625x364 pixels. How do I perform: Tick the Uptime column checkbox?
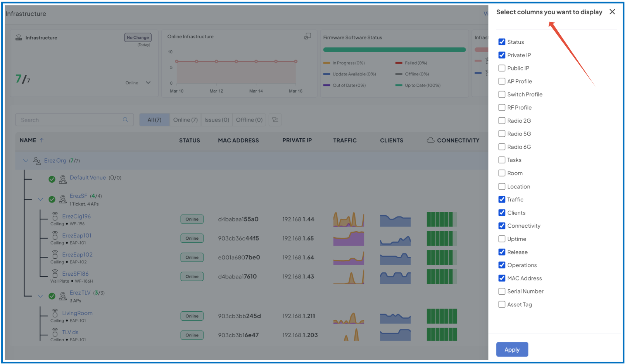tap(502, 239)
